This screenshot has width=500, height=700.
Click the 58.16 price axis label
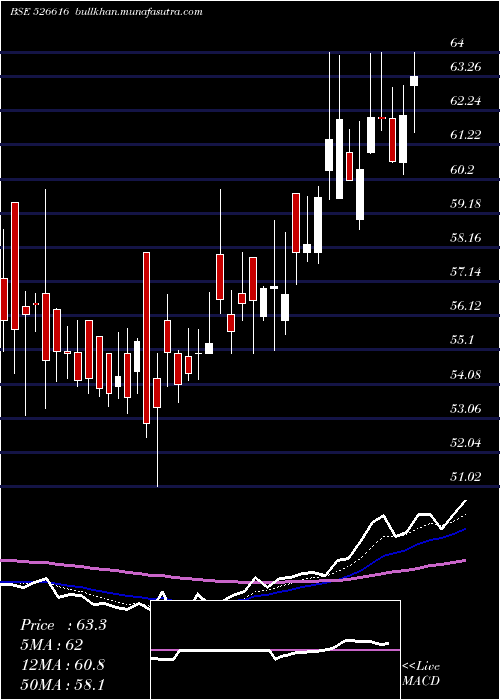(466, 238)
